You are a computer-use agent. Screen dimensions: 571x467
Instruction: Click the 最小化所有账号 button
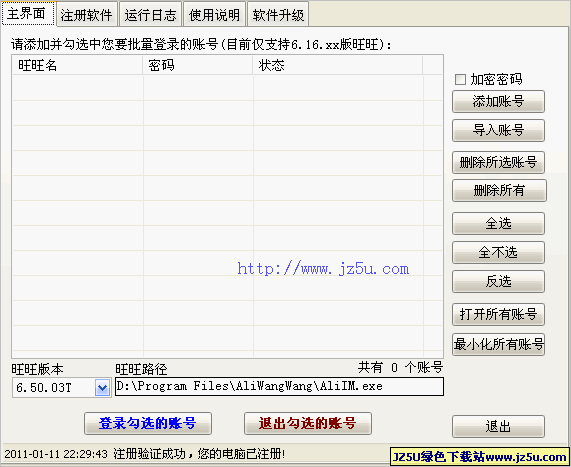point(498,344)
